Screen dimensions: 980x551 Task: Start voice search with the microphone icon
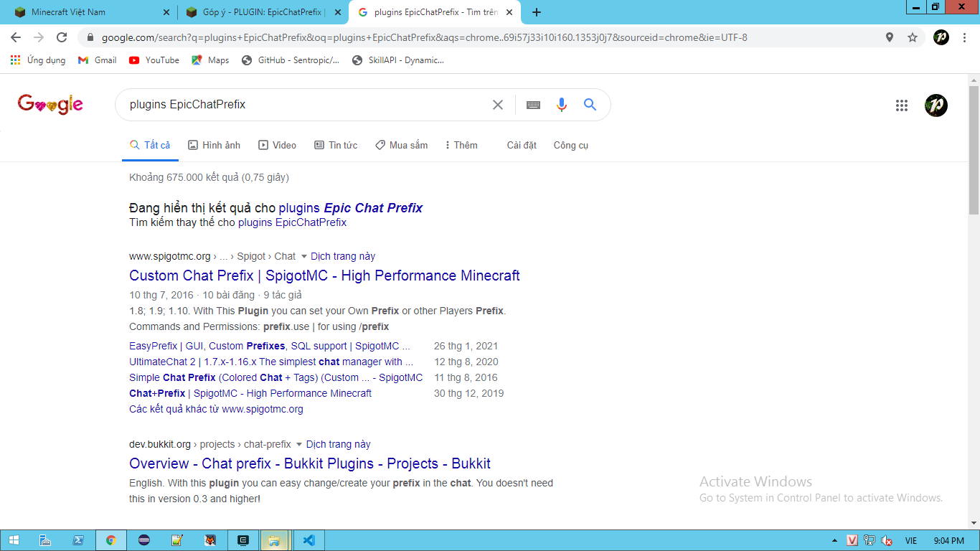point(562,105)
